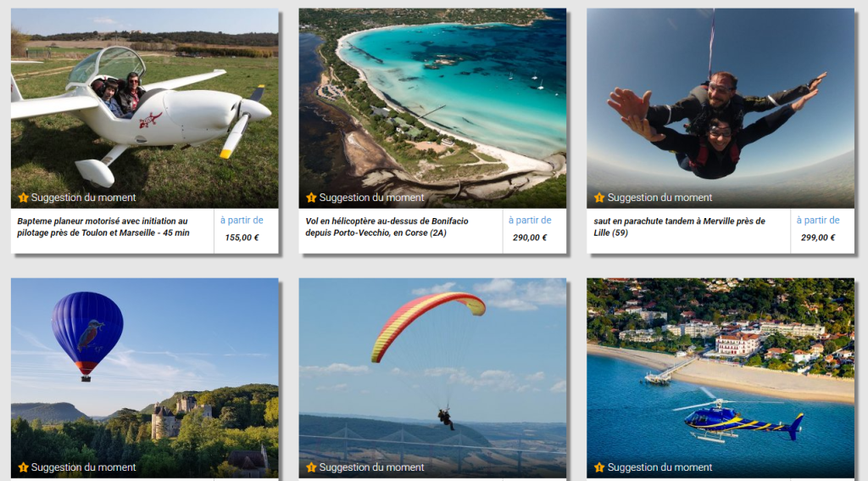The image size is (868, 481).
Task: Open the helicopter over the beach photo
Action: coord(721,378)
